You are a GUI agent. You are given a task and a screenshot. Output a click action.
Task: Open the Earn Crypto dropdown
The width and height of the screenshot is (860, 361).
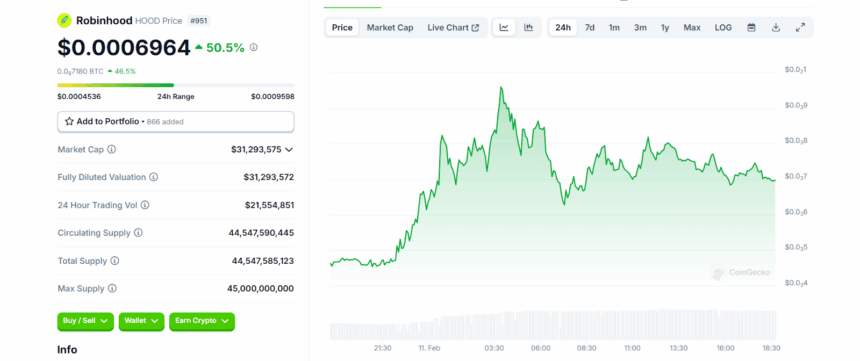click(x=202, y=321)
